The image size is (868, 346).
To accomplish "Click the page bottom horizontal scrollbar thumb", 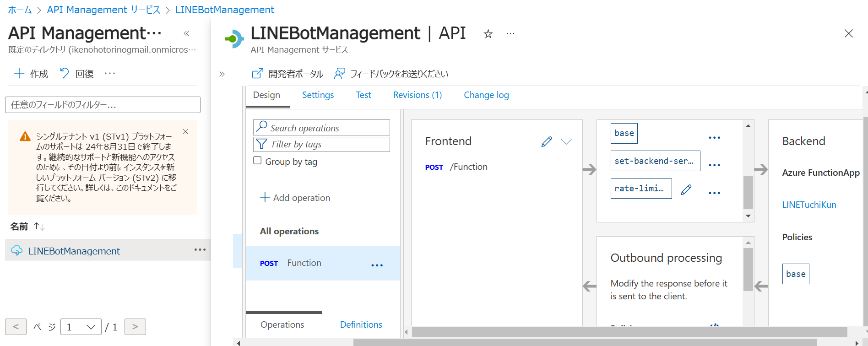I will [585, 342].
